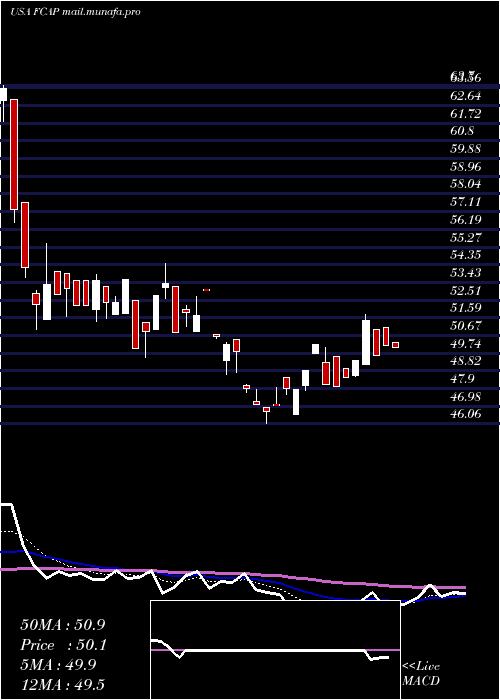This screenshot has width=500, height=700.
Task: Click the '<<Live MACD' label
Action: 421,674
